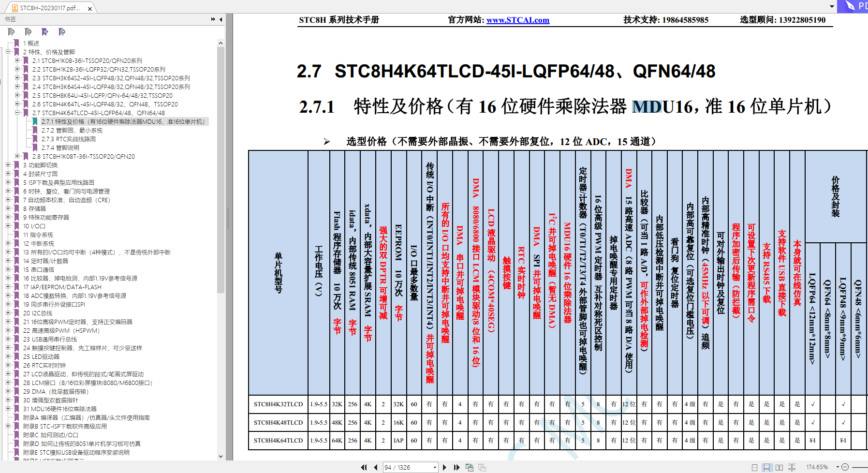Open bookmark '4 封装尺寸图'
This screenshot has height=473, width=868.
point(41,174)
